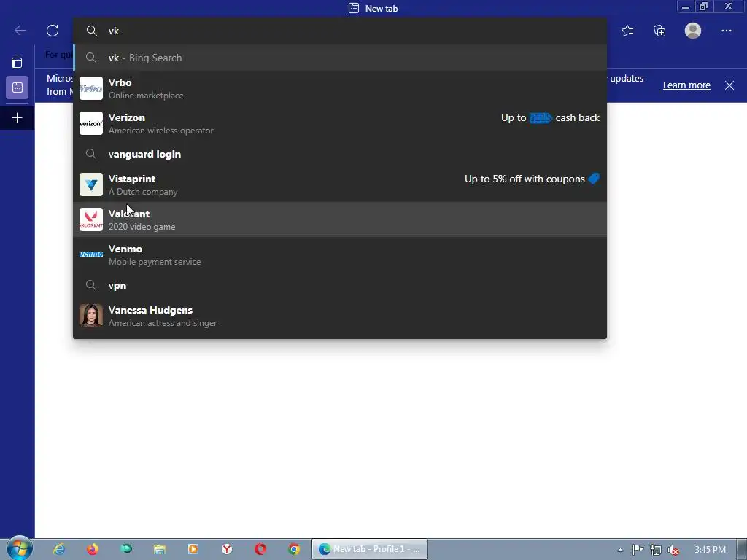
Task: Show hidden tray icons arrow
Action: click(620, 550)
